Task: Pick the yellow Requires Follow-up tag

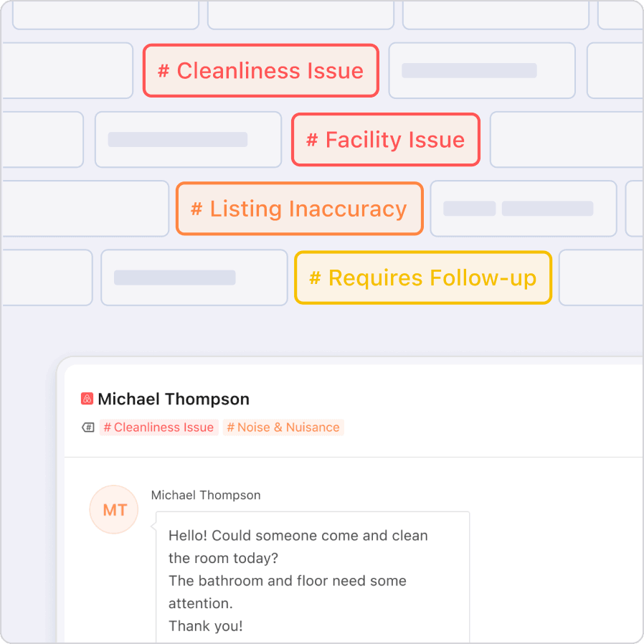Action: click(422, 278)
